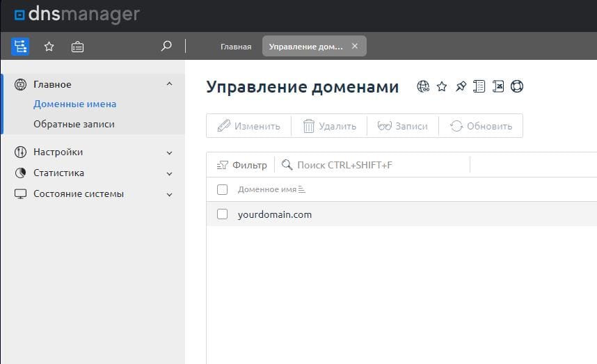
Task: Click the Главное section globe icon
Action: pos(21,84)
